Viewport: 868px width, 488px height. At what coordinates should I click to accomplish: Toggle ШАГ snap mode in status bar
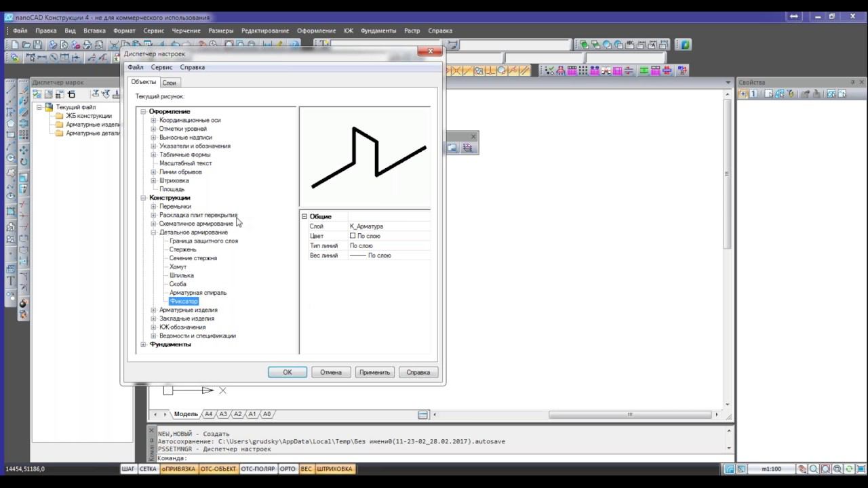[x=128, y=469]
